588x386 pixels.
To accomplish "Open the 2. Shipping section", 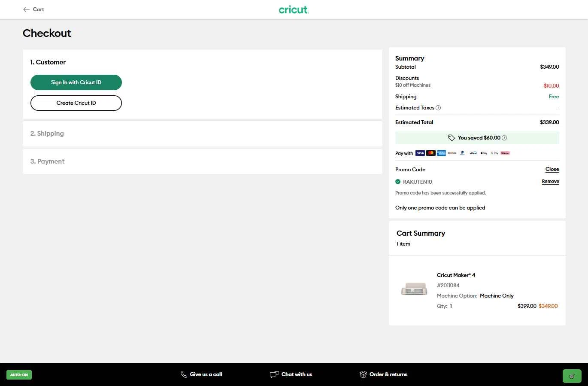I will [202, 134].
